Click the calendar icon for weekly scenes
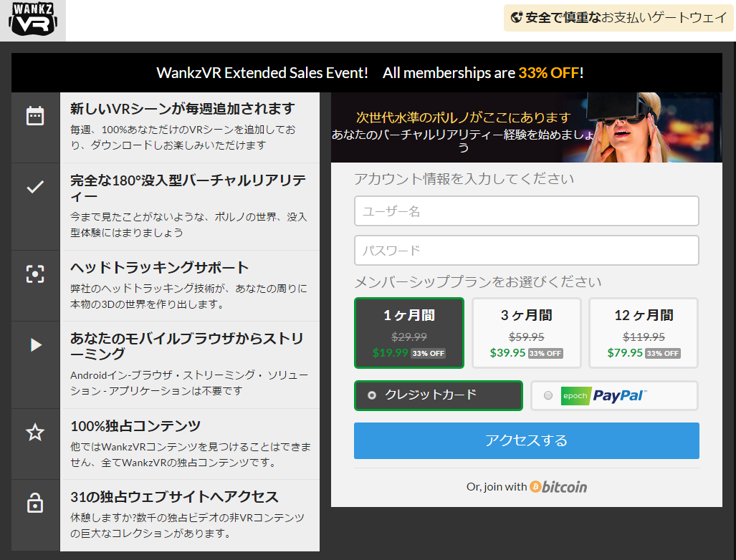This screenshot has width=736, height=560. 35,116
